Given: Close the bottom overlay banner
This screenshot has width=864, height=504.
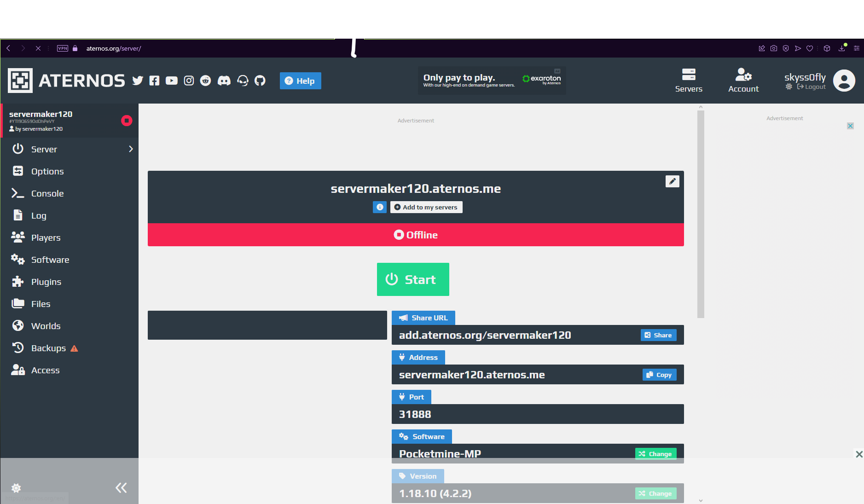Looking at the screenshot, I should (859, 454).
